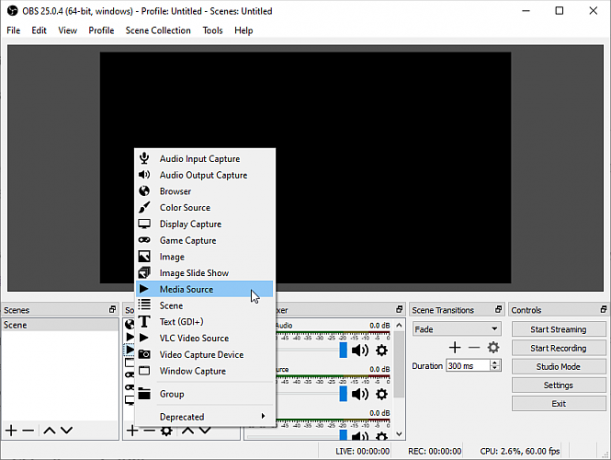Image resolution: width=611 pixels, height=460 pixels.
Task: Undock the Scenes panel
Action: click(x=112, y=310)
